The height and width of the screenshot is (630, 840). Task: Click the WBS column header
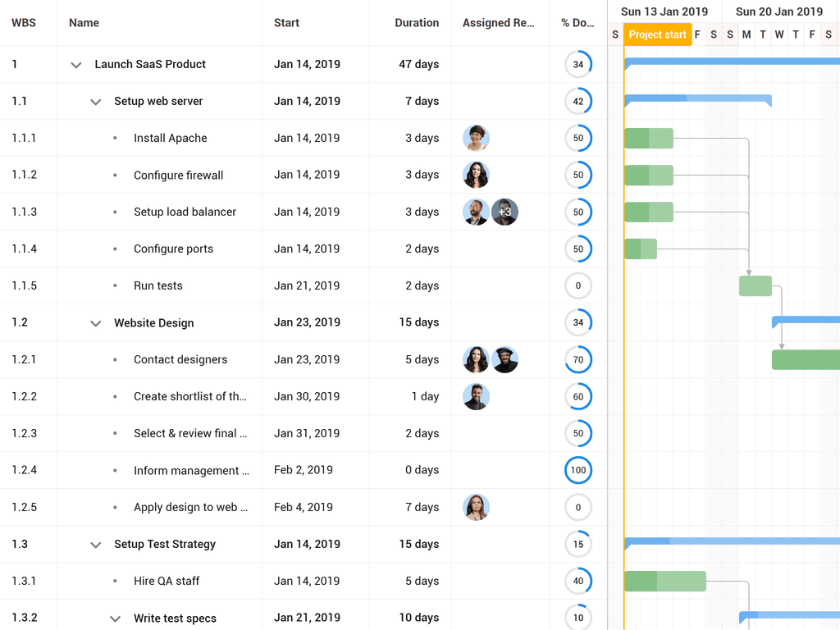tap(24, 23)
